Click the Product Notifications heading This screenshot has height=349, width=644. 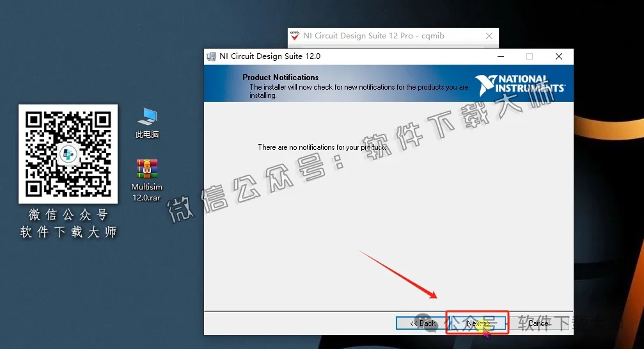click(x=280, y=77)
